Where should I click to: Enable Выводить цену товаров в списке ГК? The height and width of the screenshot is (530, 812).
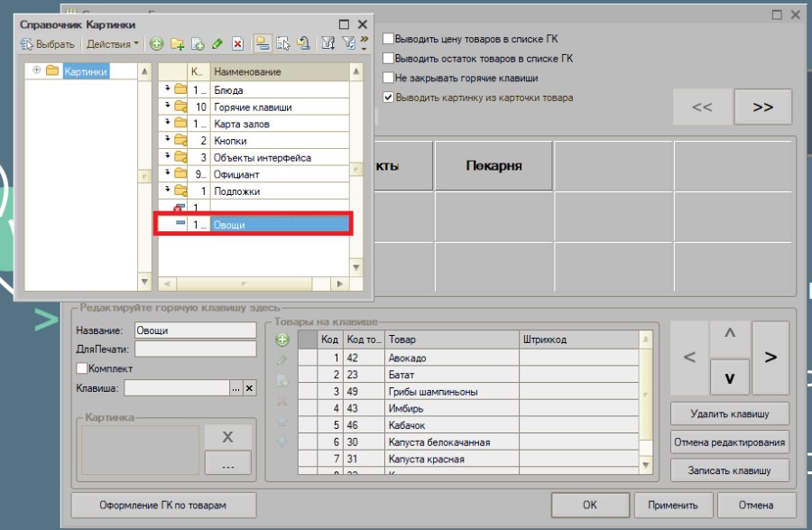point(388,38)
